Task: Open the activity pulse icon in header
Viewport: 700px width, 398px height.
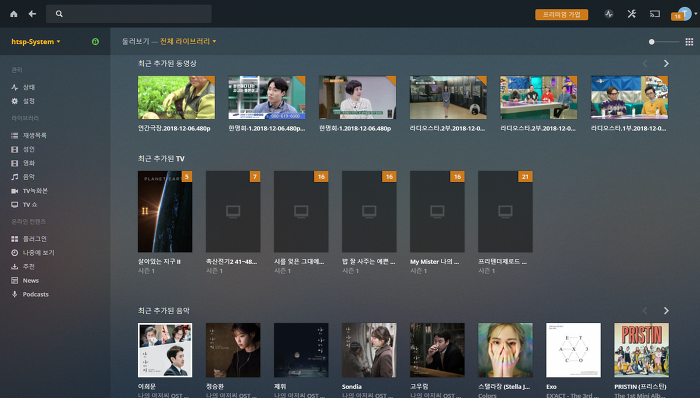Action: 608,14
